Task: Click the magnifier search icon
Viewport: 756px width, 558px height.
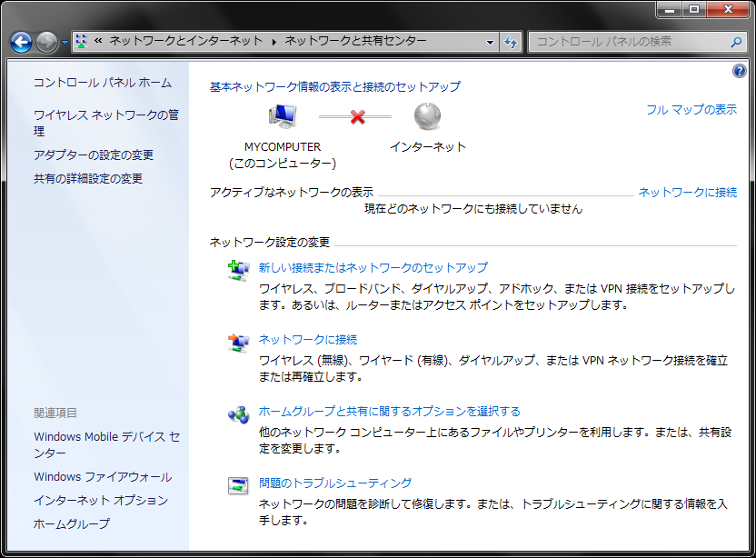Action: point(736,42)
